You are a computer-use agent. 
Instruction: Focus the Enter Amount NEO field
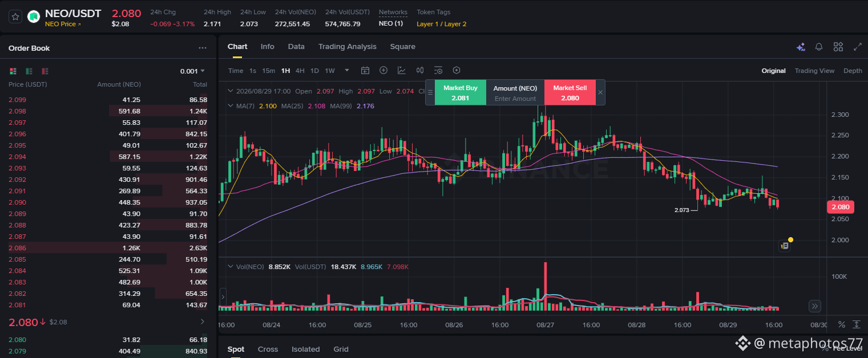(x=515, y=99)
